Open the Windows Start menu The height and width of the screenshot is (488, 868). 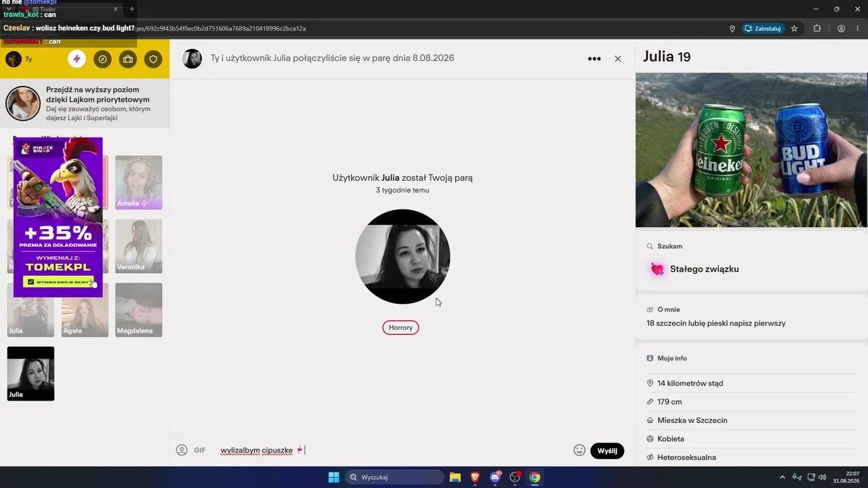tap(334, 477)
